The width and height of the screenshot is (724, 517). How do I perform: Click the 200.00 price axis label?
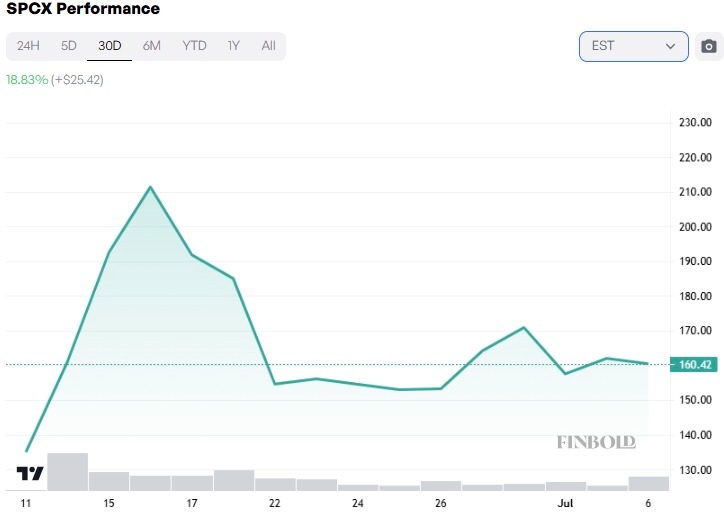pos(695,227)
